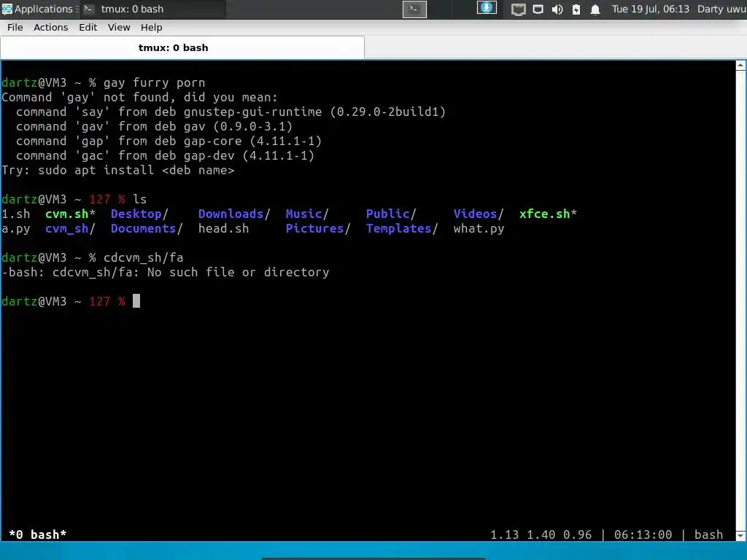
Task: Click the 'gav (0.9.0-3.1)' package text
Action: click(238, 127)
